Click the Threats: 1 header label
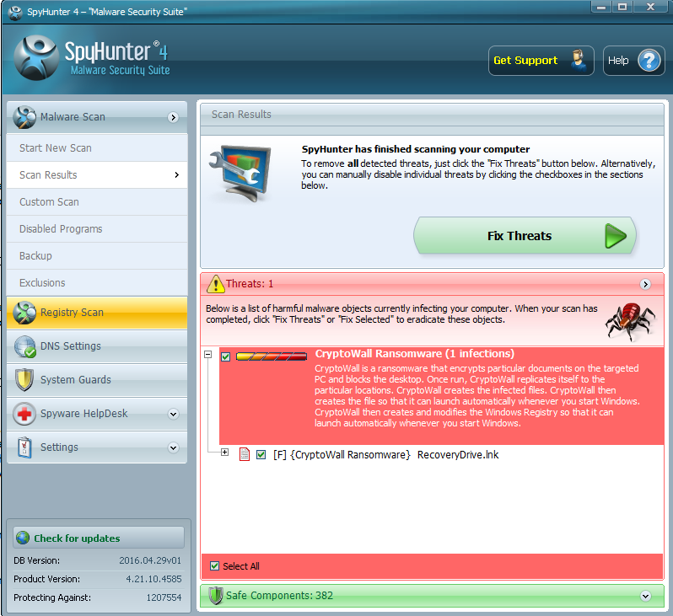Screen dimensions: 673x616 [250, 284]
